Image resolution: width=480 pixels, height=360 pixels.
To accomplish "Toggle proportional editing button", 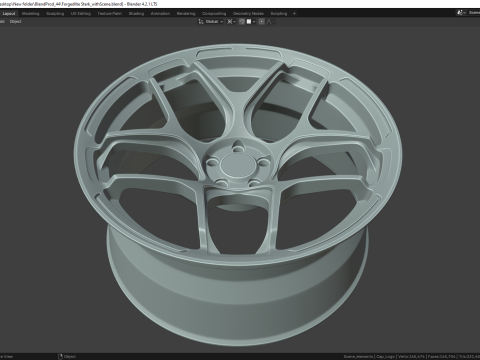I will click(262, 22).
